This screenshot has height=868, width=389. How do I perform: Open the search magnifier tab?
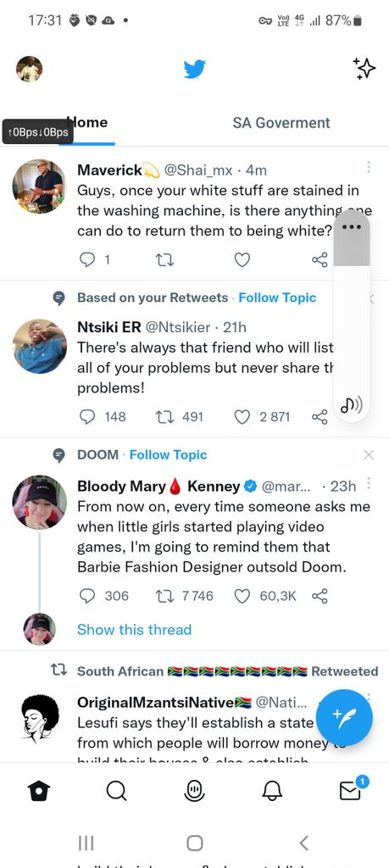click(116, 791)
